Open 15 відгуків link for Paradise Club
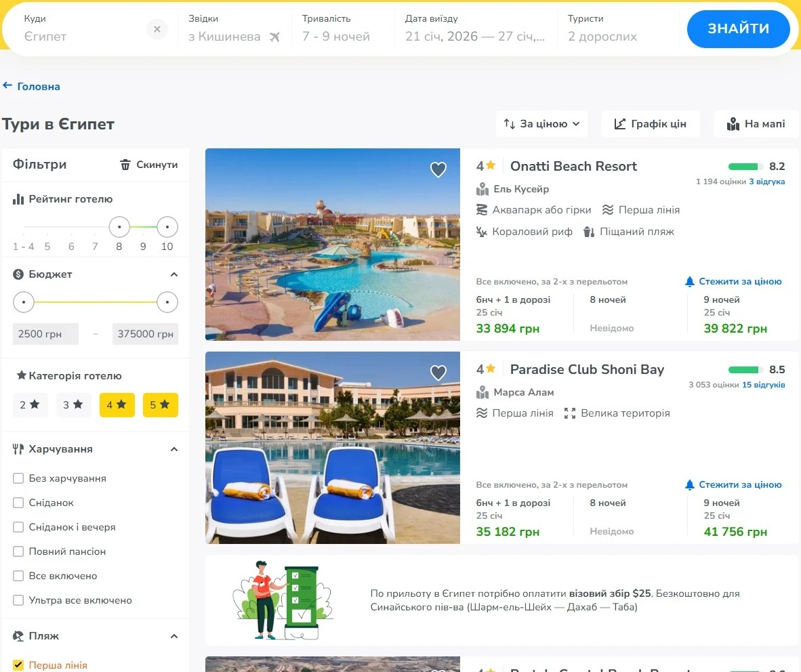The height and width of the screenshot is (672, 801). tap(763, 385)
